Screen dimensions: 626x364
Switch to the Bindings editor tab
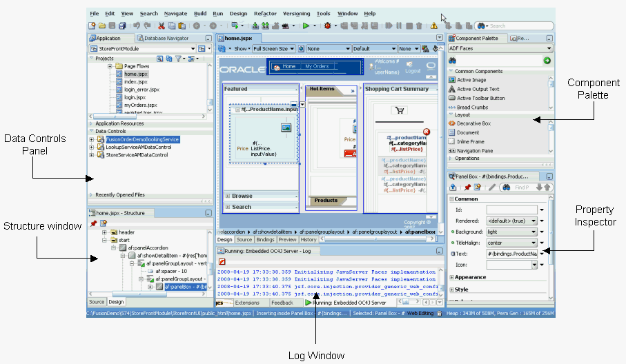pyautogui.click(x=265, y=240)
